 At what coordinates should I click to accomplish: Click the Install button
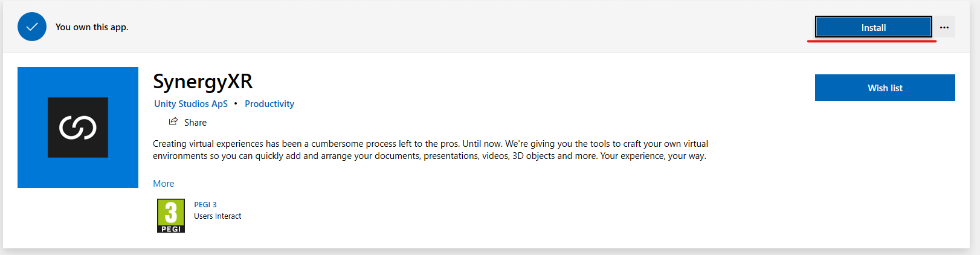click(x=873, y=27)
